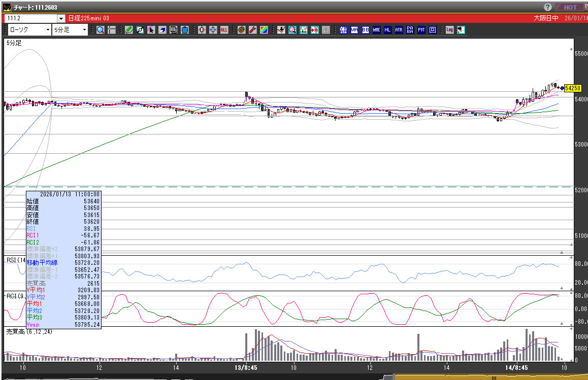The image size is (588, 380).
Task: Toggle the ATR indicator button
Action: click(x=399, y=30)
